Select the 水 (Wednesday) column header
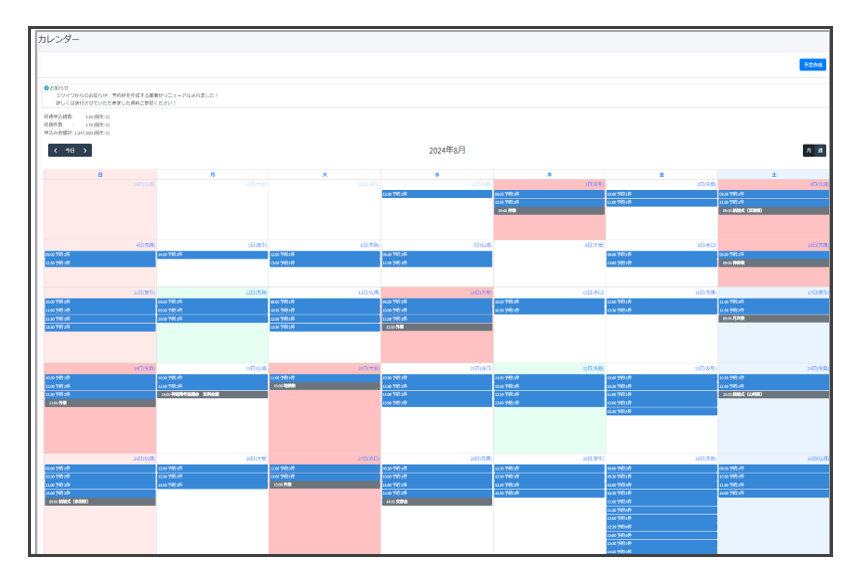 (x=436, y=175)
